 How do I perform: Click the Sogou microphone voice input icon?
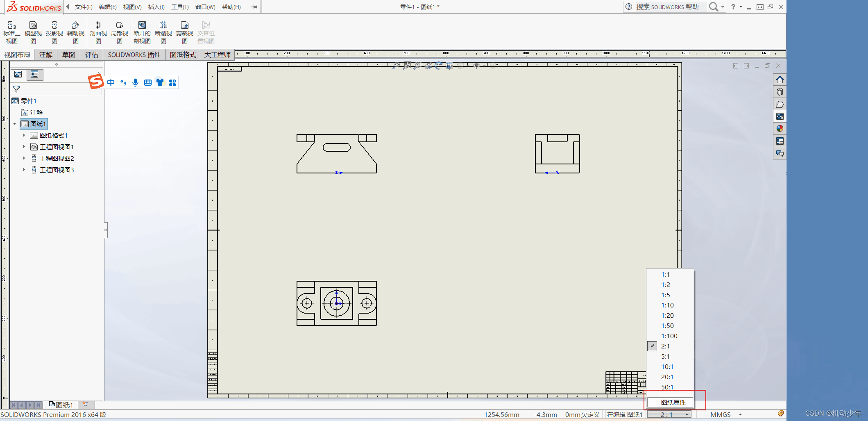(136, 82)
